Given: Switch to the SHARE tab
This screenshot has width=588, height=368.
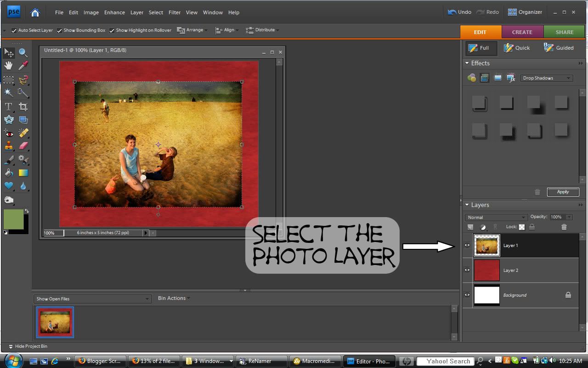Looking at the screenshot, I should coord(565,32).
